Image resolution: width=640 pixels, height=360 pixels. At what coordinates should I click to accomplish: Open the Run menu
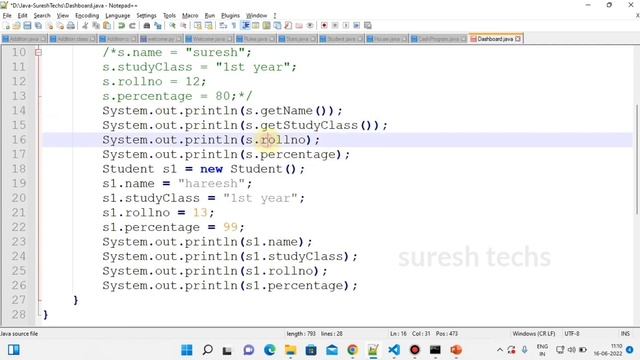point(209,16)
